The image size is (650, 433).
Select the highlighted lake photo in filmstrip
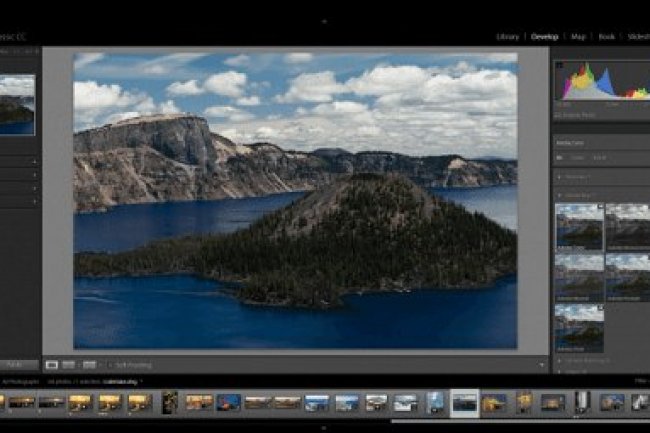point(464,402)
